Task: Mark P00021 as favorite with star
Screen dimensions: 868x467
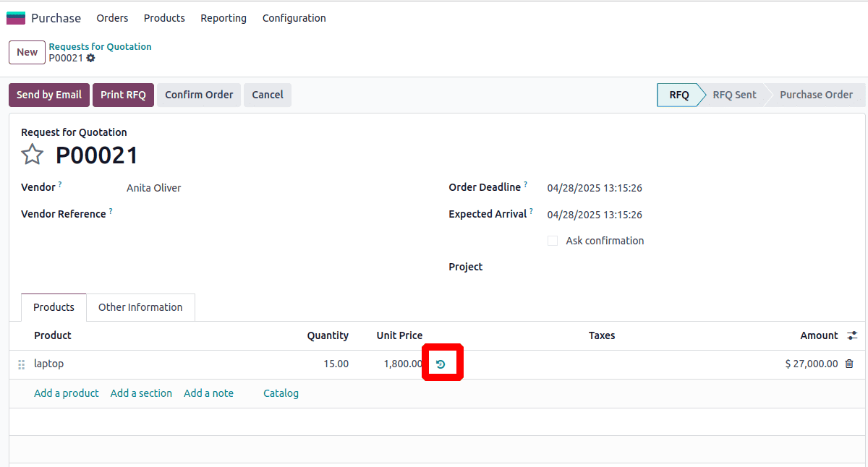Action: [x=32, y=155]
